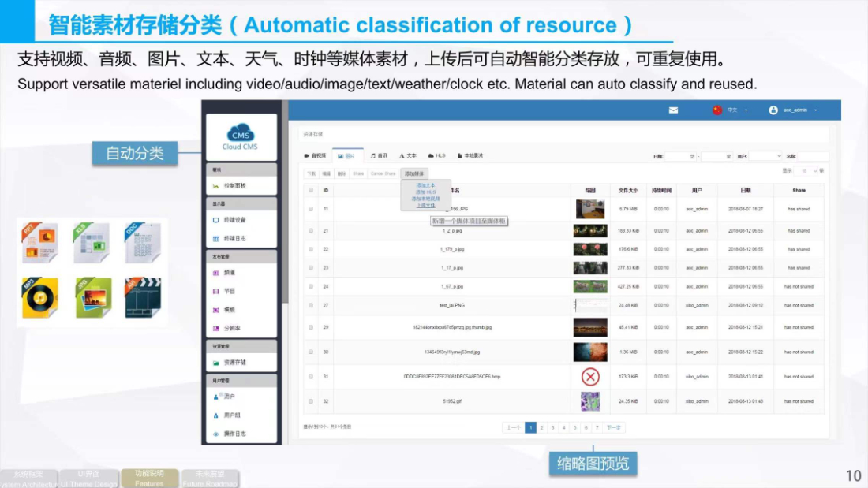The width and height of the screenshot is (868, 488).
Task: Open the 用户 filter dropdown
Action: coord(765,156)
